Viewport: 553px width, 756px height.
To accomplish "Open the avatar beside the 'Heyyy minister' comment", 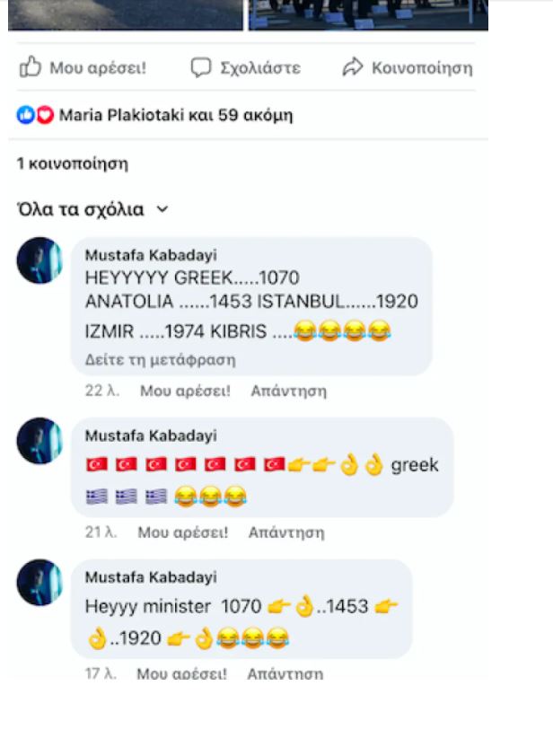I will (x=39, y=583).
